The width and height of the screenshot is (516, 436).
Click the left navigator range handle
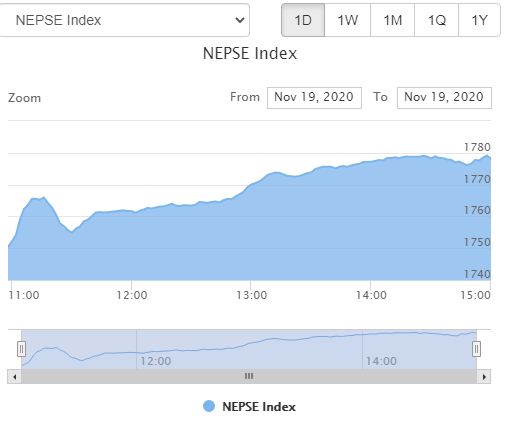tap(21, 349)
